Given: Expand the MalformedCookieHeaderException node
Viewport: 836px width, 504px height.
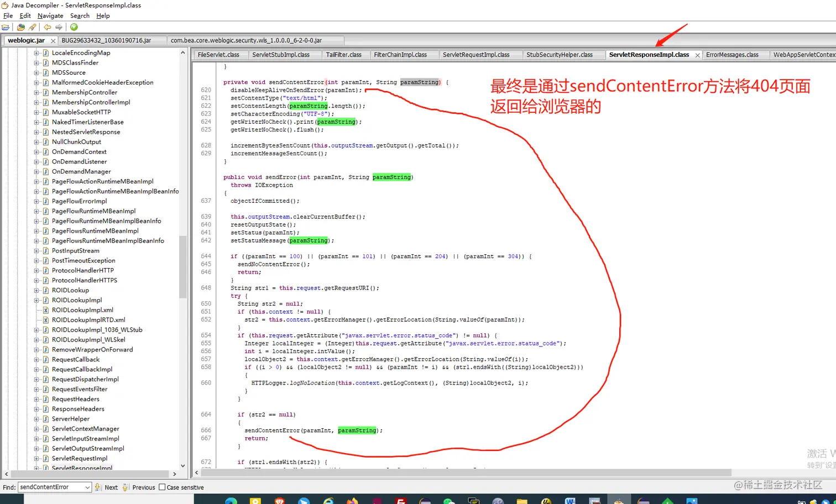Looking at the screenshot, I should click(36, 83).
